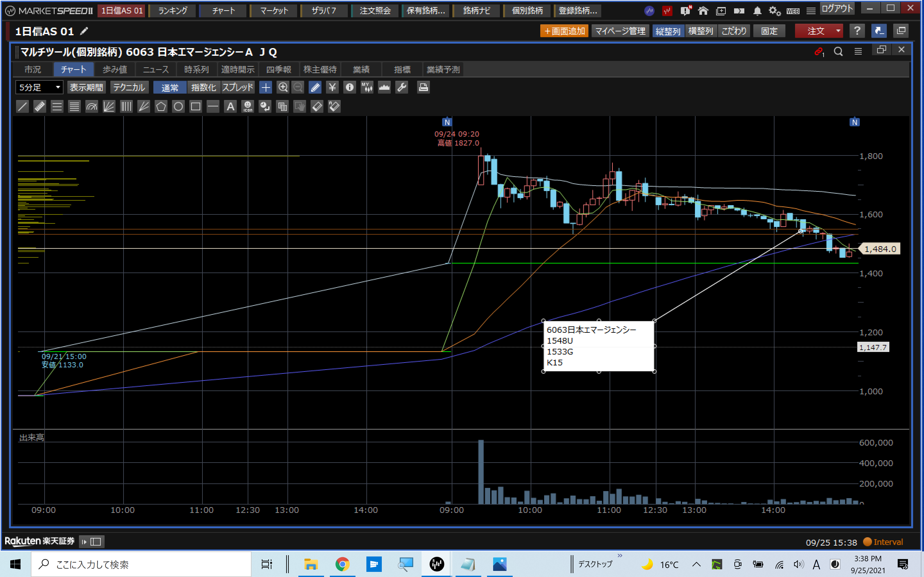924x577 pixels.
Task: Pick the circle drawing tool
Action: [x=178, y=106]
